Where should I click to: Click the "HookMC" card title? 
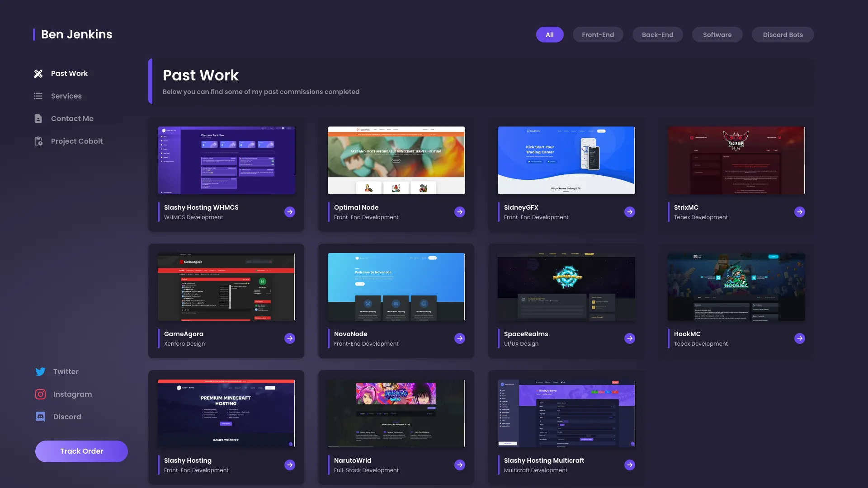687,334
